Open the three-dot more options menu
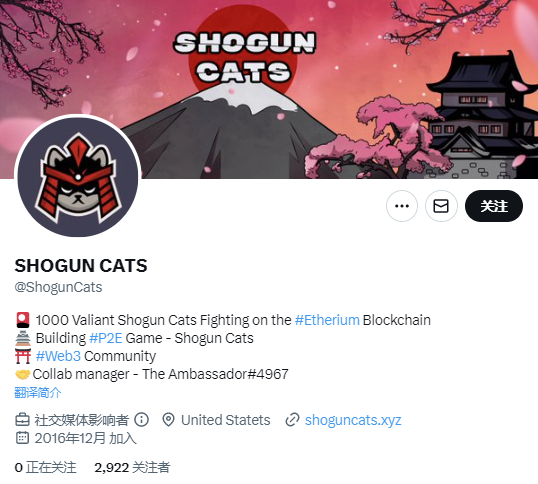 [402, 206]
